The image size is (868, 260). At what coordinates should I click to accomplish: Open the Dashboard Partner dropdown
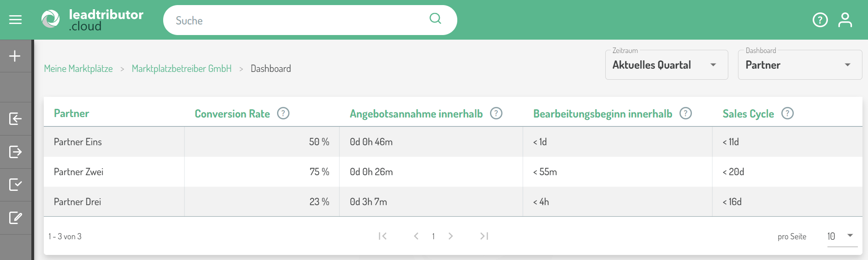coord(799,65)
